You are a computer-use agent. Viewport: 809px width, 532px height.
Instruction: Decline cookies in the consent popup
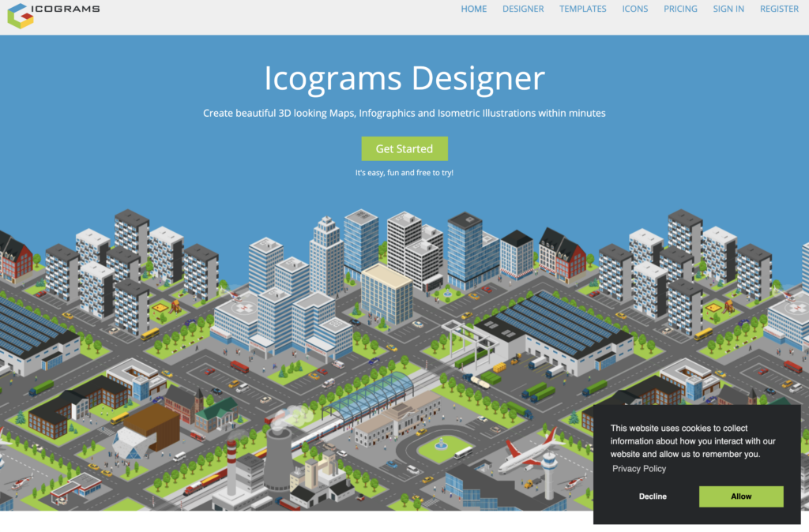click(x=653, y=496)
